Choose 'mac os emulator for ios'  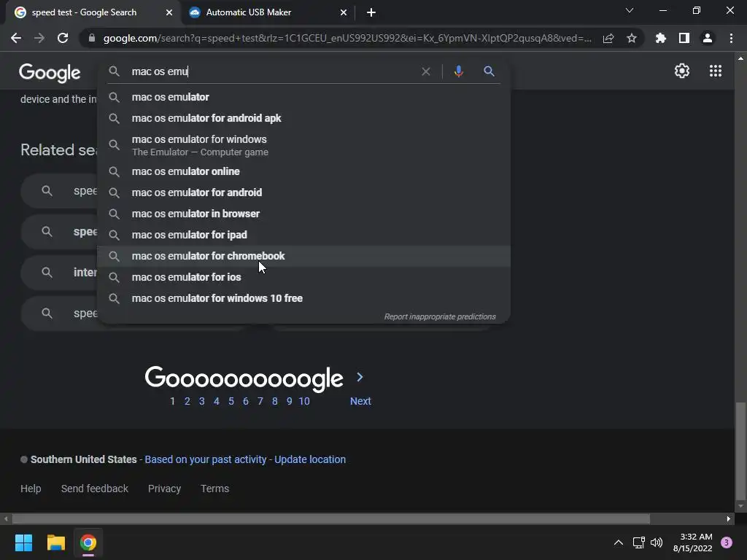[304, 277]
